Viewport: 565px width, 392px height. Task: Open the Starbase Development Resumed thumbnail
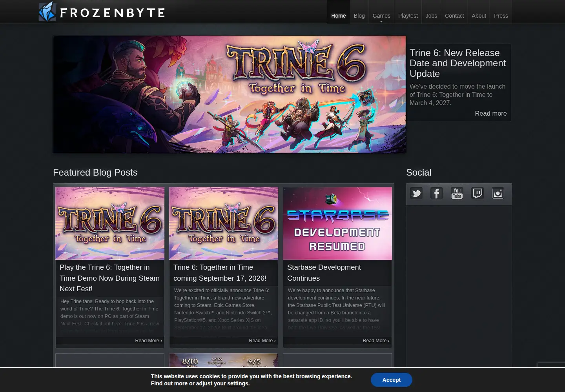point(337,223)
